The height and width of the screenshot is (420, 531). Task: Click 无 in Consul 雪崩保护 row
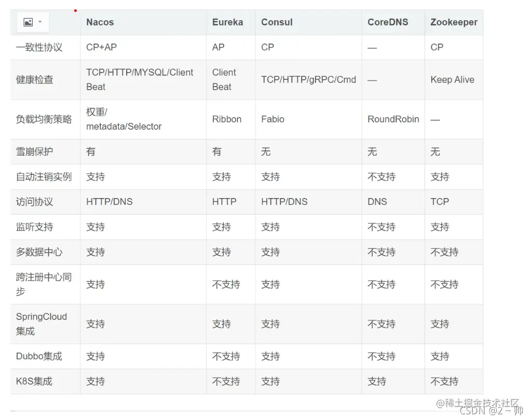pyautogui.click(x=266, y=152)
